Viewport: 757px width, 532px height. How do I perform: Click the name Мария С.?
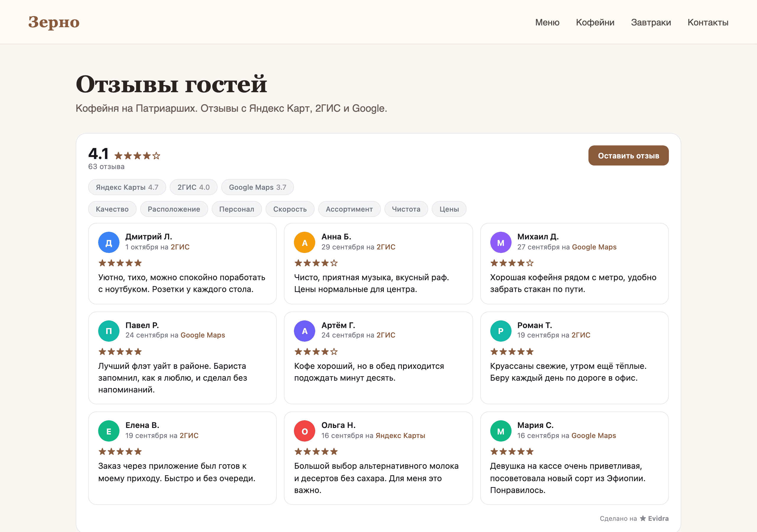click(535, 426)
